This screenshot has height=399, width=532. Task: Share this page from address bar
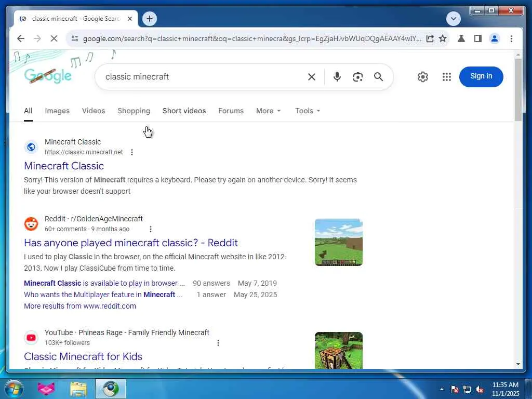coord(430,38)
